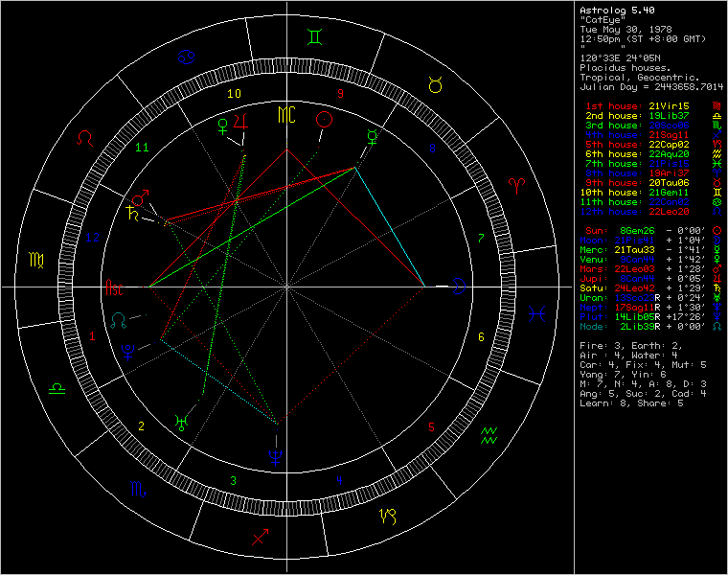728x575 pixels.
Task: Click house number 1 in the wheel
Action: point(92,335)
